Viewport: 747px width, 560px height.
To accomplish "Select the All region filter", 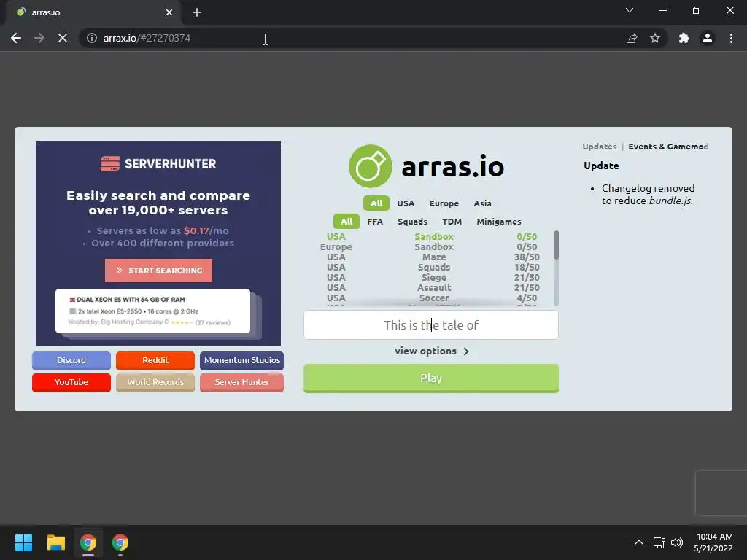I will coord(376,203).
